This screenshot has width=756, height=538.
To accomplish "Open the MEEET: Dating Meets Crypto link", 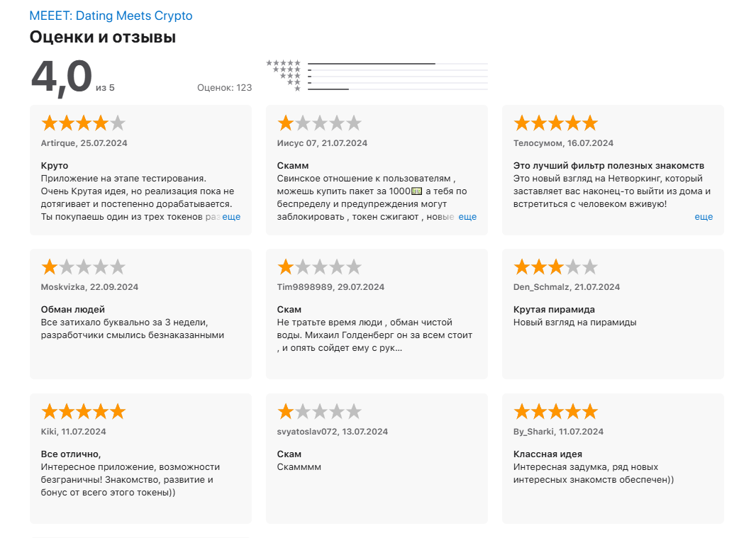I will (111, 16).
